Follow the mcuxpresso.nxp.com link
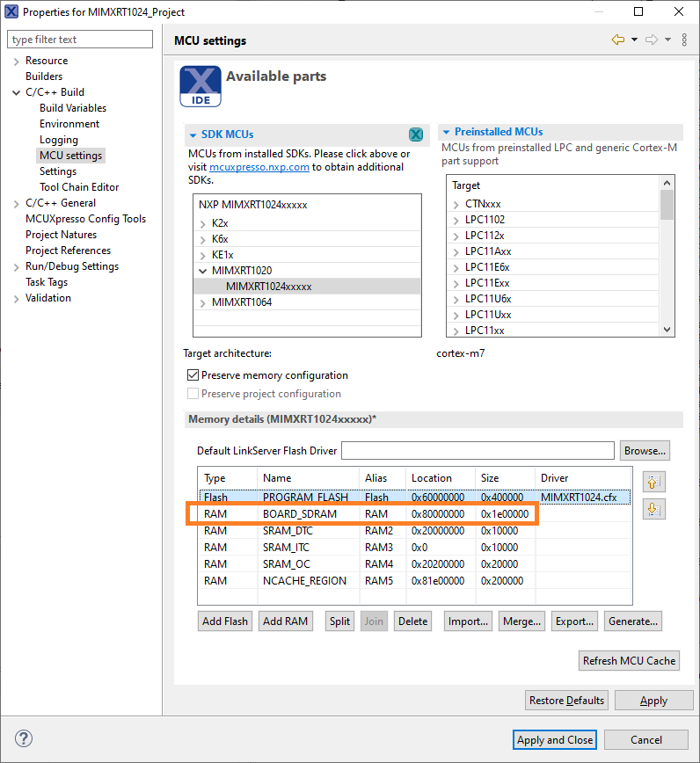The height and width of the screenshot is (763, 700). pos(259,167)
